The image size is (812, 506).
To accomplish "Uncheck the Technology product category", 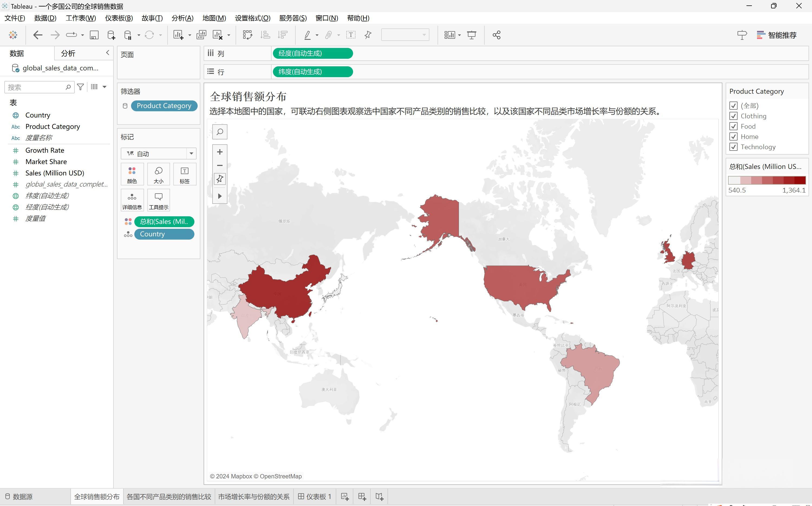I will [733, 146].
